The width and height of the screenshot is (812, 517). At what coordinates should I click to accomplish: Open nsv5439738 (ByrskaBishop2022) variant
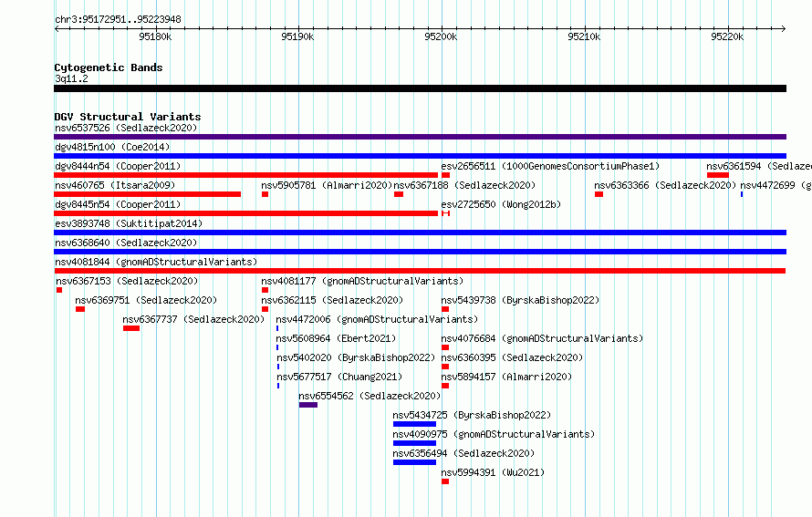(520, 300)
